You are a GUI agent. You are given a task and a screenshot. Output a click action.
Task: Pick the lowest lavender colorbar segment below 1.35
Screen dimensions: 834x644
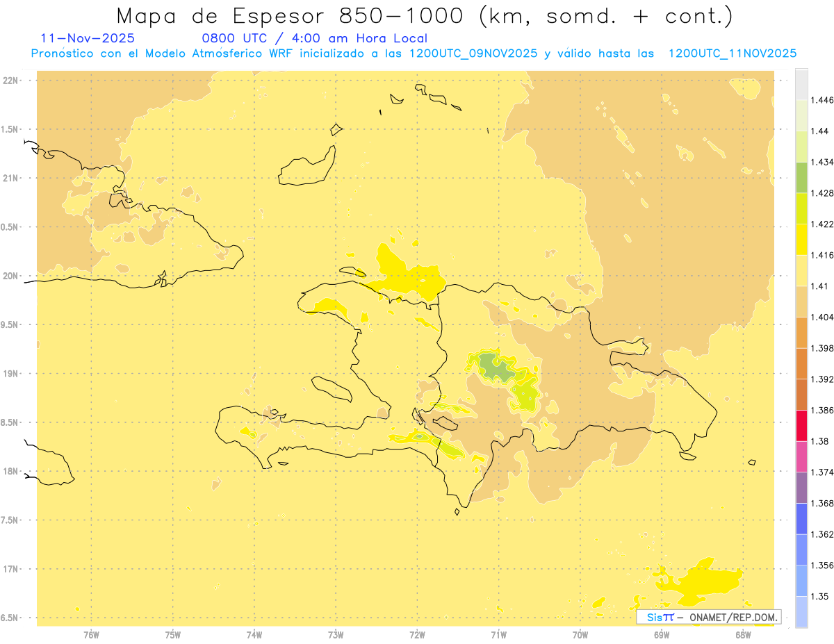click(801, 611)
